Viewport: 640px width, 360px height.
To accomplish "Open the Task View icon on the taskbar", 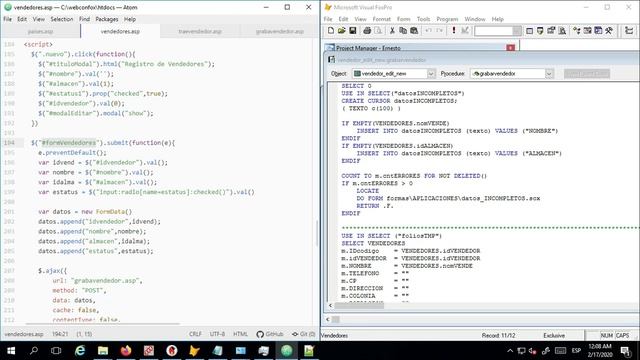I will point(56,351).
